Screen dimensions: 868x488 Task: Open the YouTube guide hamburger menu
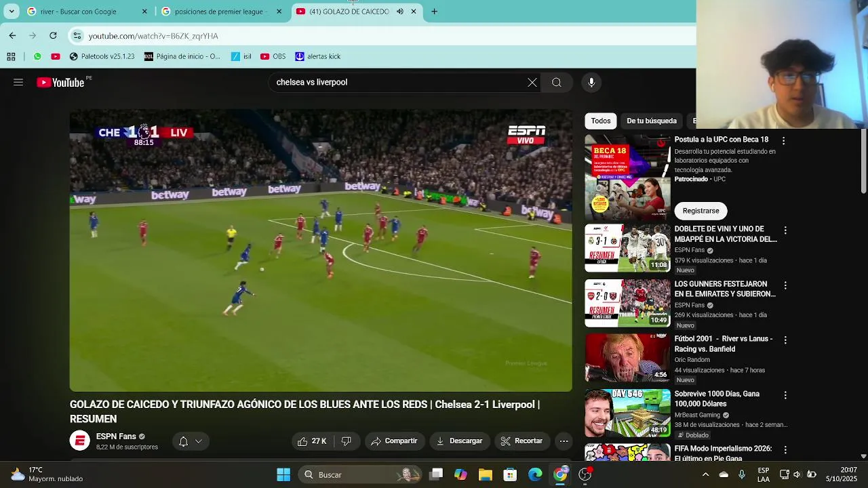[x=18, y=82]
